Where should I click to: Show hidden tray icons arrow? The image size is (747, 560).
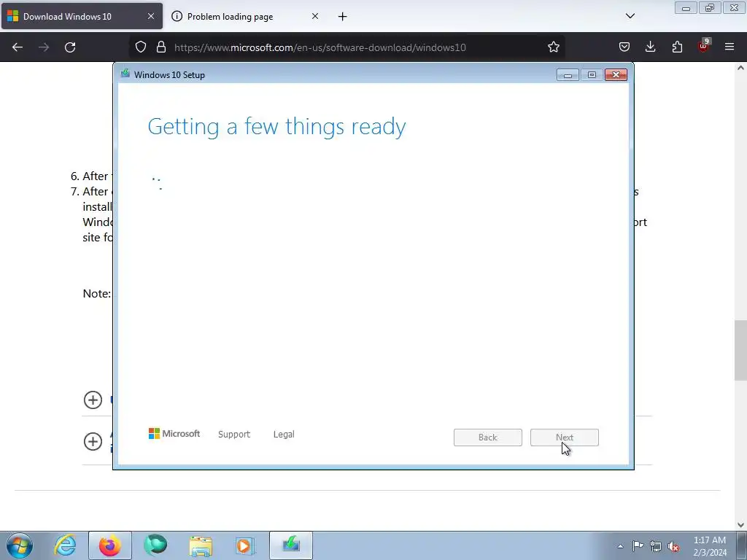coord(620,546)
